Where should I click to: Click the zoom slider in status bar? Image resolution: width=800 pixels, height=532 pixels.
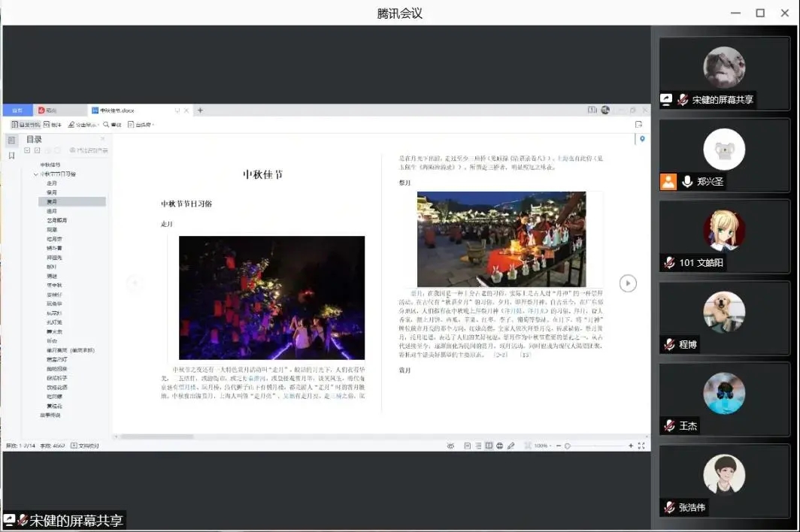click(594, 446)
